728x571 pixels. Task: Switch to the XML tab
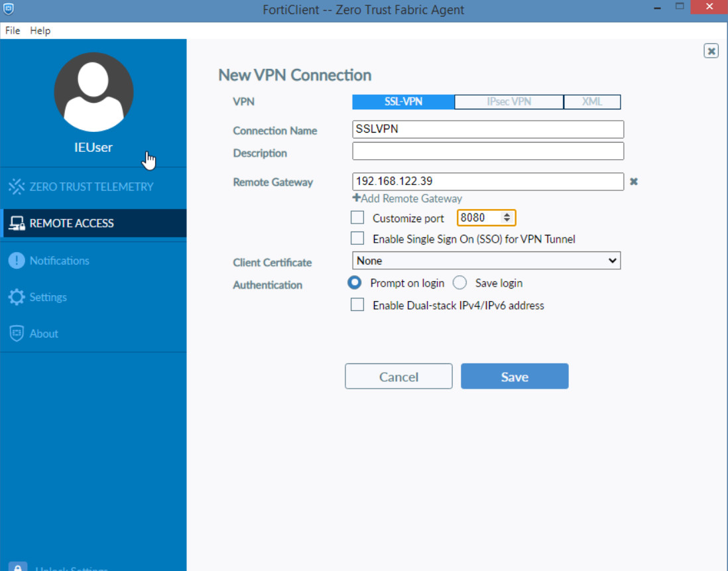592,101
